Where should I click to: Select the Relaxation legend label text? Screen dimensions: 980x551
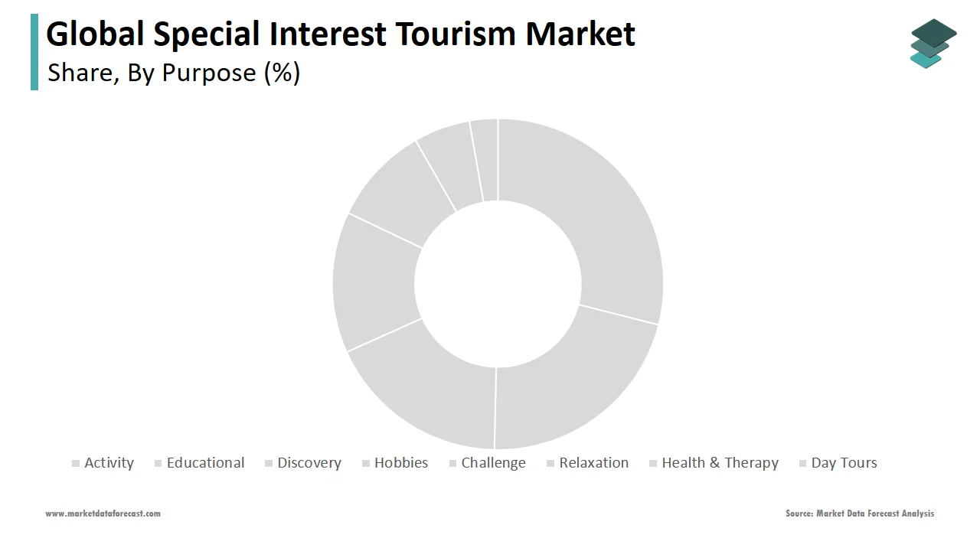click(593, 463)
